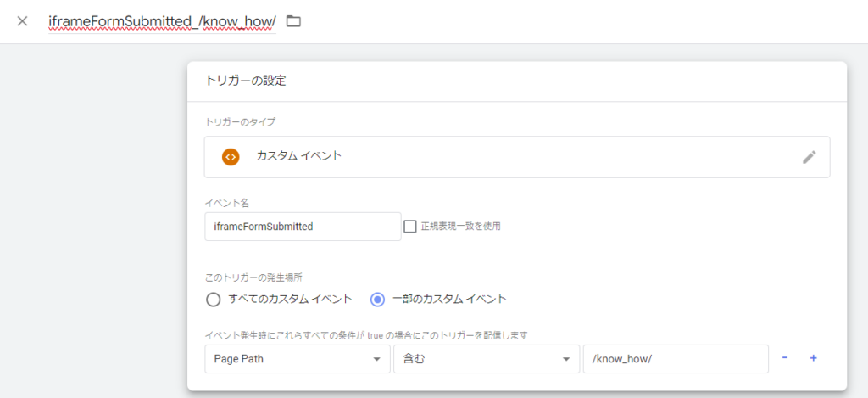The height and width of the screenshot is (398, 868).
Task: Select the すべてのカスタム イベント radio button
Action: (214, 299)
